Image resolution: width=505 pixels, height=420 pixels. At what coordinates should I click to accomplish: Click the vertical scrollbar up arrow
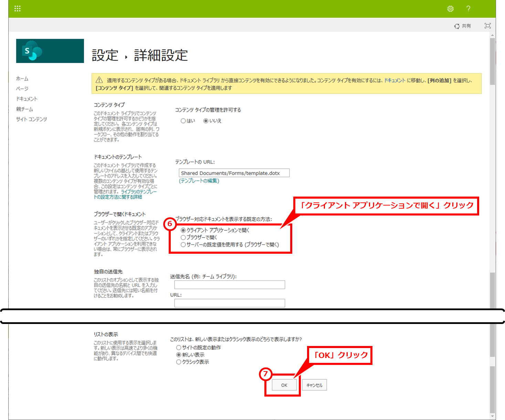coord(492,35)
